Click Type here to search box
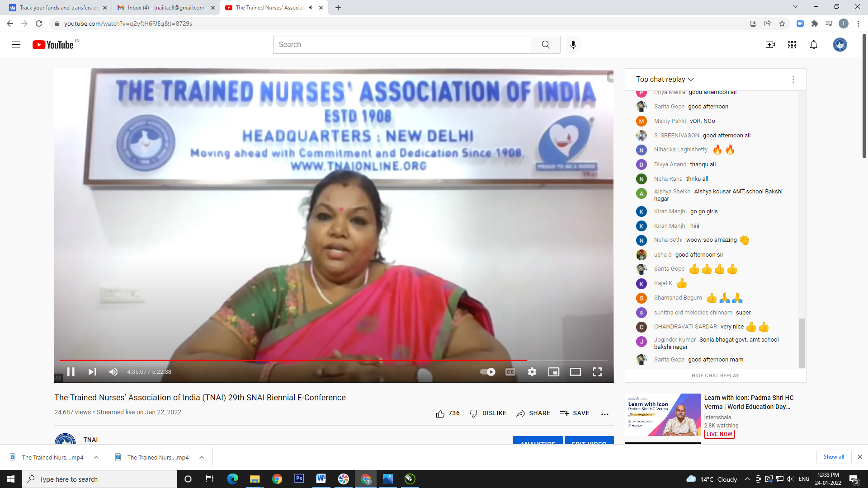 pos(99,479)
